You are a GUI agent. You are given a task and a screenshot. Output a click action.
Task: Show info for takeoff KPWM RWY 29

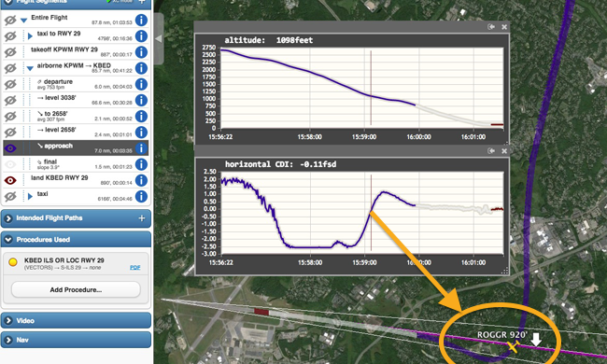[x=141, y=52]
